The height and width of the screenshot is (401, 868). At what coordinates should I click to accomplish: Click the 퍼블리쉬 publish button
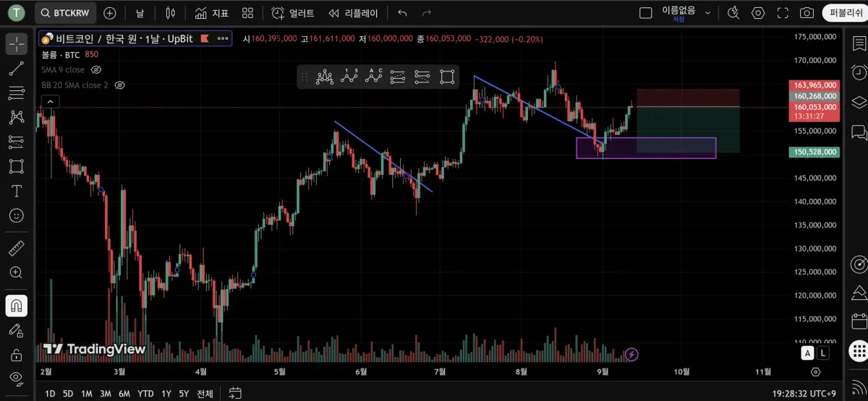pyautogui.click(x=846, y=13)
